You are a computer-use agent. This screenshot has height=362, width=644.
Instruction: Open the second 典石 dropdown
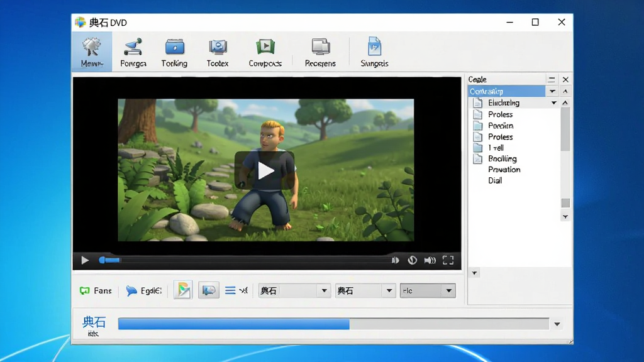[365, 290]
